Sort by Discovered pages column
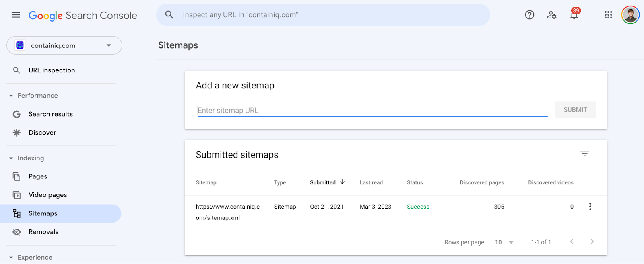This screenshot has width=644, height=264. [x=482, y=182]
